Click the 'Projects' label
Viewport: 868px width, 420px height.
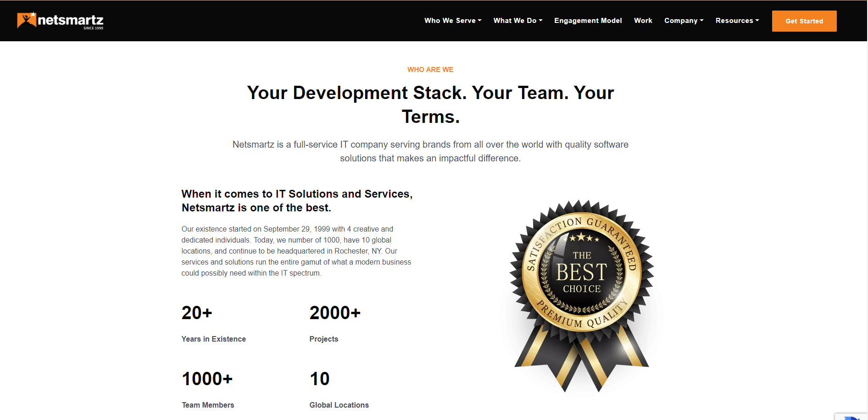(x=323, y=339)
